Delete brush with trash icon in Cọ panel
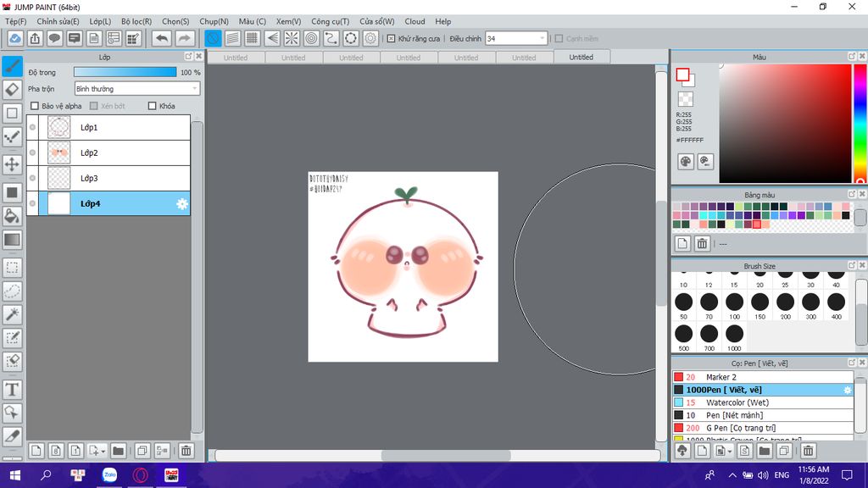Viewport: 868px width, 488px height. [x=808, y=451]
